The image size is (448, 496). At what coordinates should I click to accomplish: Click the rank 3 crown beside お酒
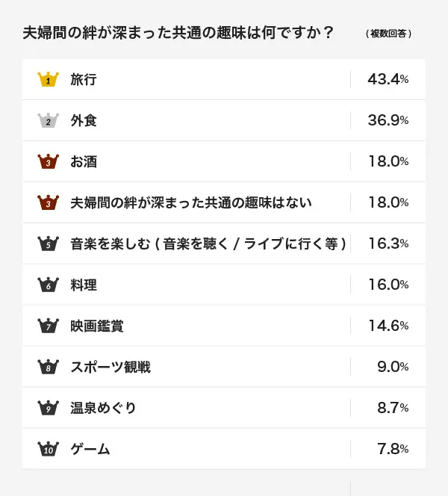(x=48, y=161)
